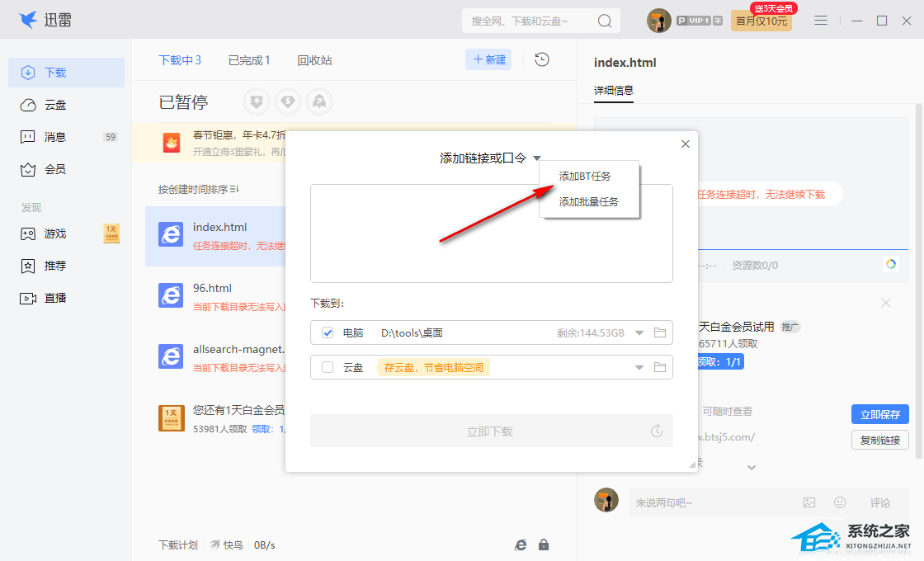The image size is (924, 561).
Task: Uncheck the 电脑 download location checkbox
Action: pyautogui.click(x=328, y=332)
